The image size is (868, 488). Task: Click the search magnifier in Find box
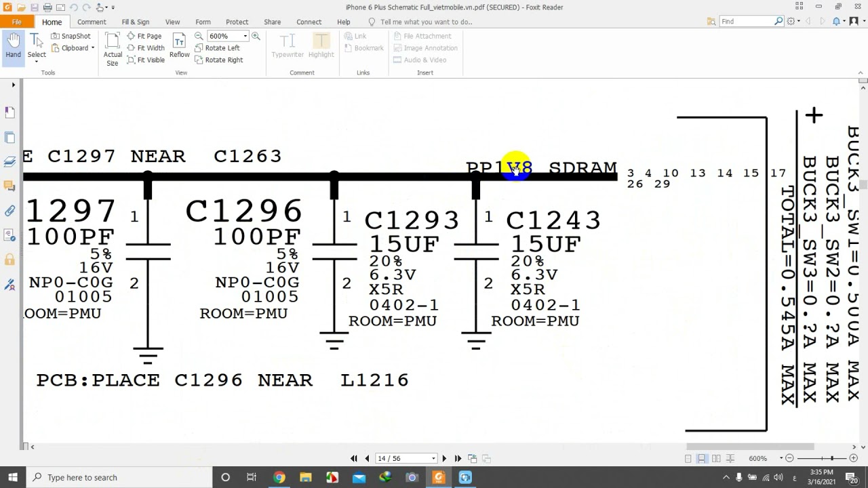[x=778, y=22]
